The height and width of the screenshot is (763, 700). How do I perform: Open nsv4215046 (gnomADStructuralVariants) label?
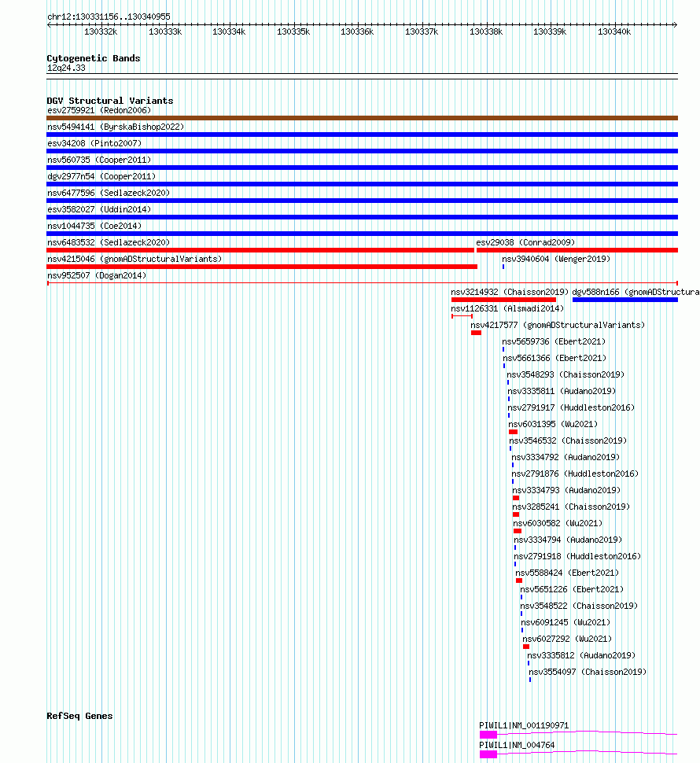(134, 260)
